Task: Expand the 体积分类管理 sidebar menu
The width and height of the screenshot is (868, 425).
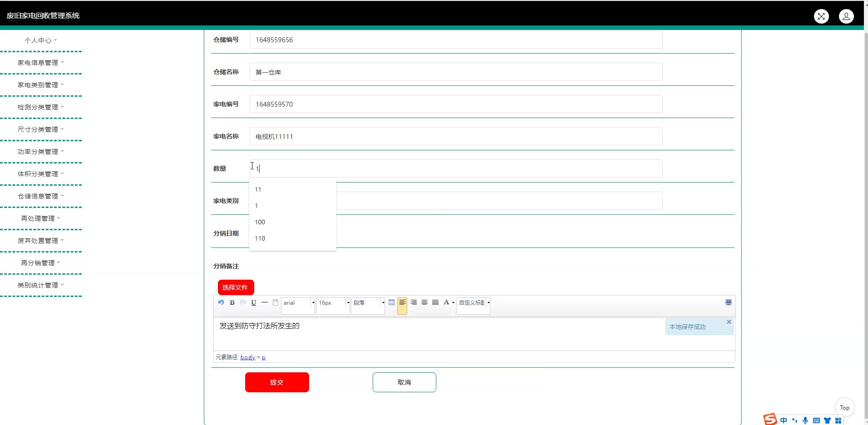Action: [41, 174]
